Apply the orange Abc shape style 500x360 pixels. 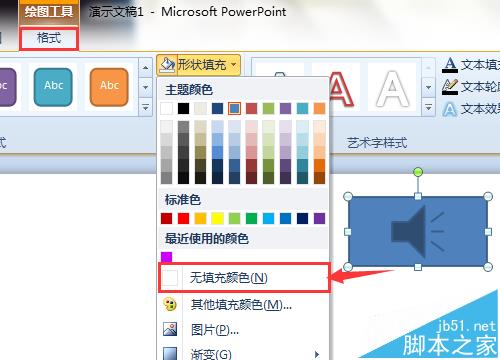109,87
